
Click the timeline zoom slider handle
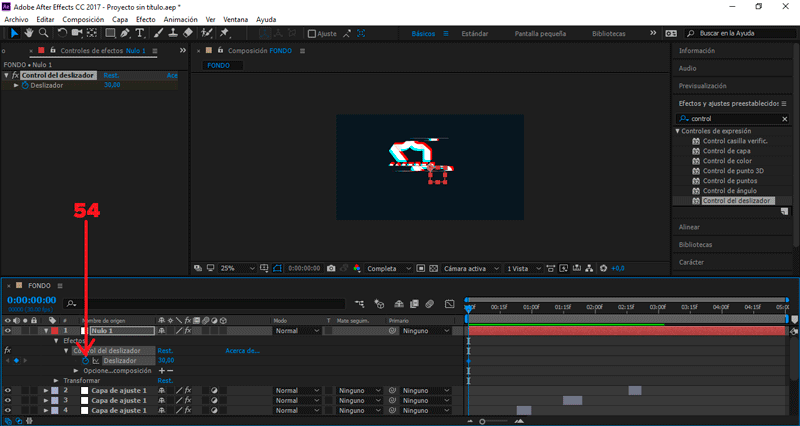point(482,421)
